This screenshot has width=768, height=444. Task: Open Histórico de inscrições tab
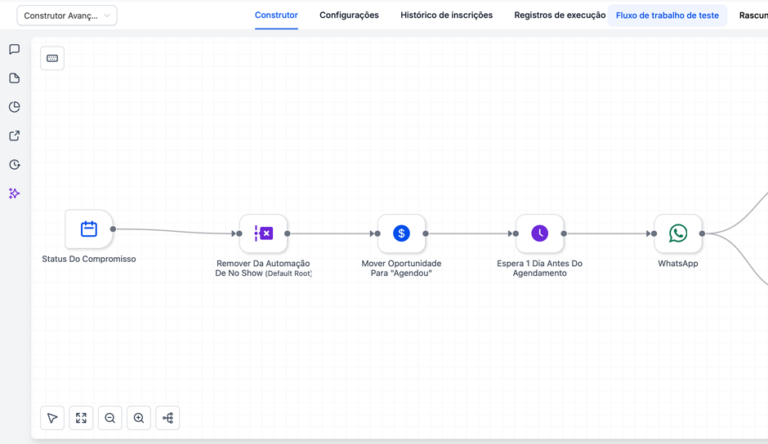(x=446, y=15)
